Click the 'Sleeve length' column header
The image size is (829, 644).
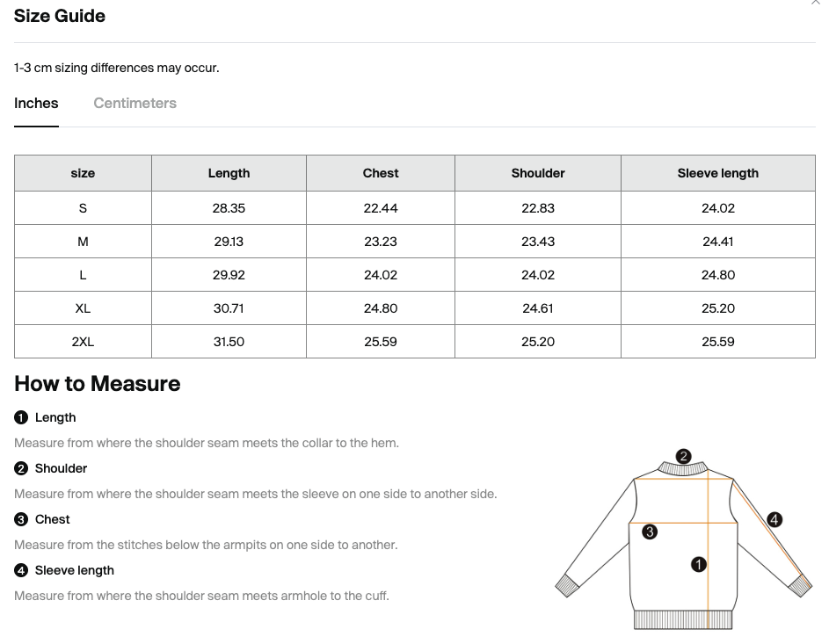pyautogui.click(x=718, y=173)
